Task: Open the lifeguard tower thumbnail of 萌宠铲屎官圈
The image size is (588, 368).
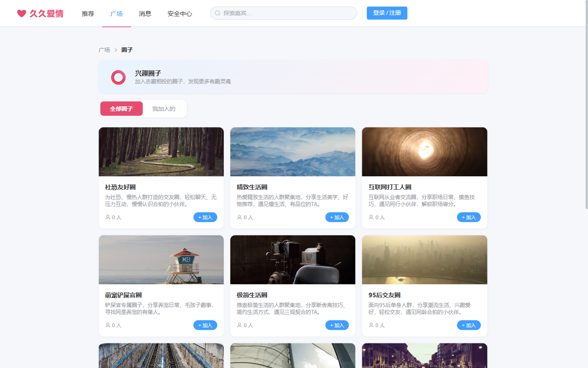Action: coord(161,260)
